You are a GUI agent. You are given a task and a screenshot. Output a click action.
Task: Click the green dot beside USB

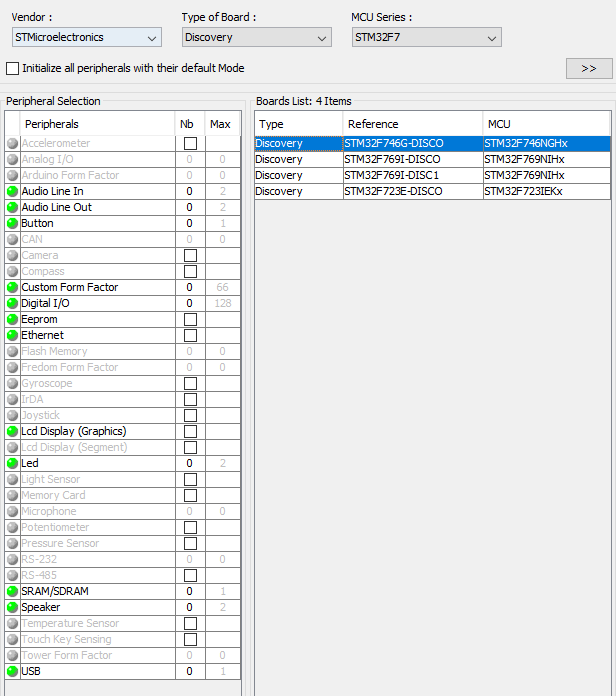tap(12, 671)
